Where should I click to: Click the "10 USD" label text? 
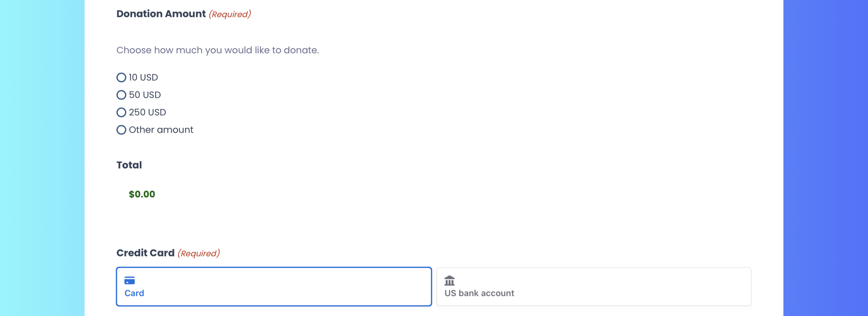143,78
